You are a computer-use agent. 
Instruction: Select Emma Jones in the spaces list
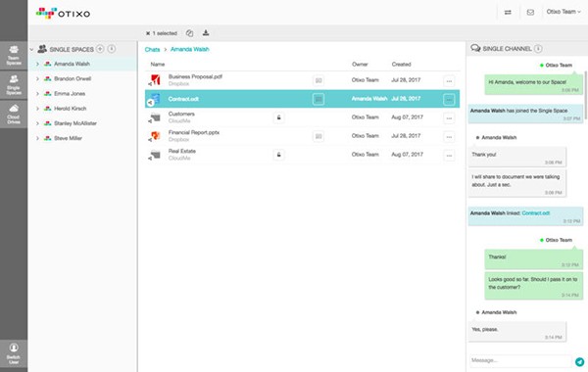(x=70, y=94)
